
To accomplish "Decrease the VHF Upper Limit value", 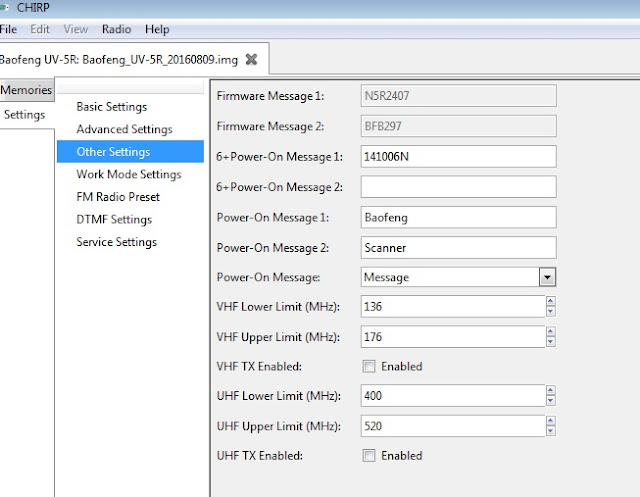I will pos(551,342).
